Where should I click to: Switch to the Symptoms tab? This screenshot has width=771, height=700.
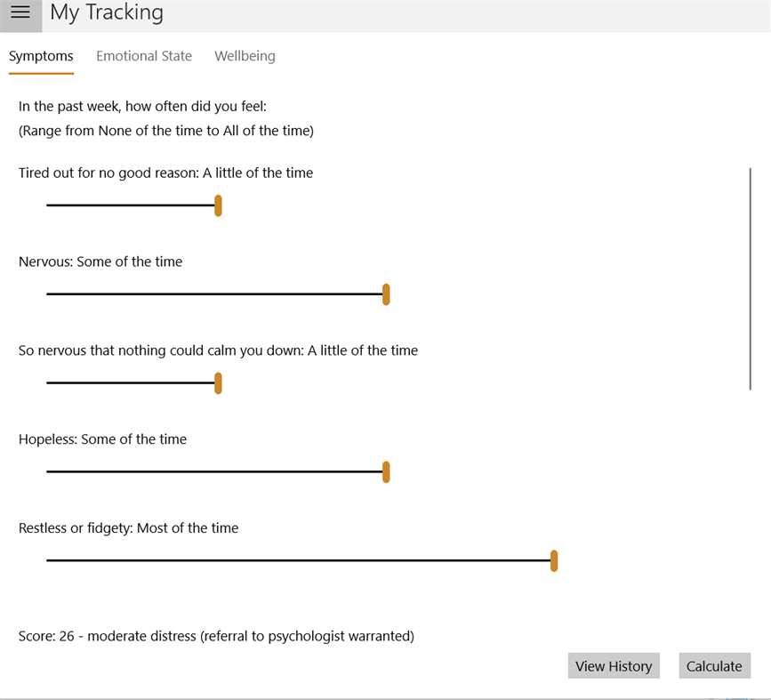pos(41,56)
